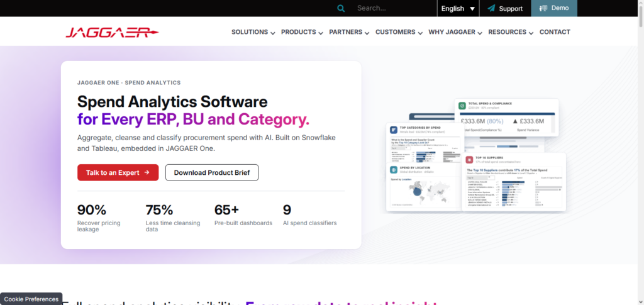Click 'JAGGAER ONE · SPEND ANALYTICS' label

pos(129,82)
